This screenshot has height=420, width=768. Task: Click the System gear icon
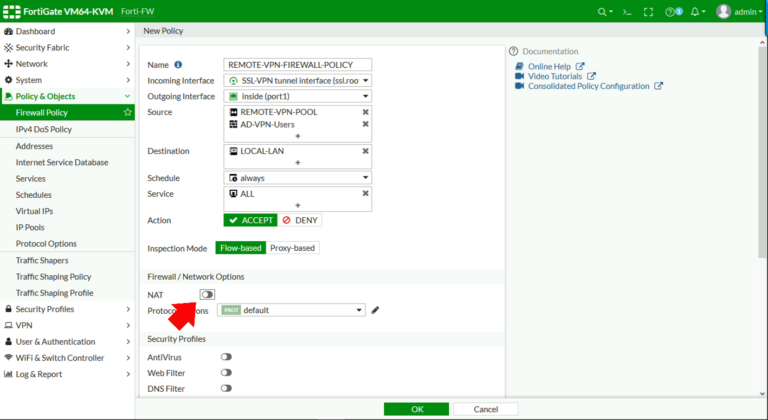tap(8, 80)
